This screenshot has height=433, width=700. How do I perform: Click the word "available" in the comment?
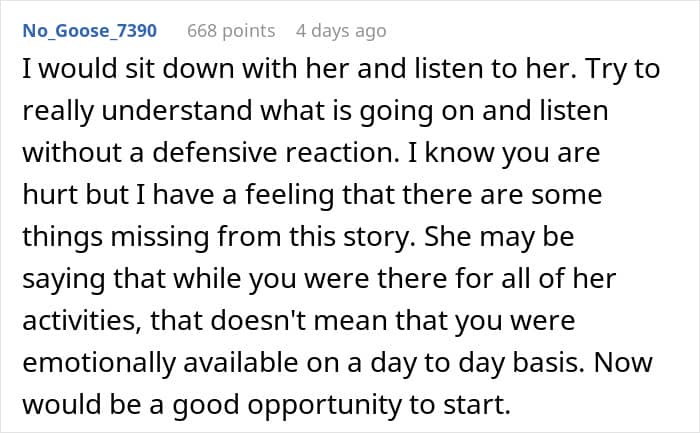click(241, 362)
